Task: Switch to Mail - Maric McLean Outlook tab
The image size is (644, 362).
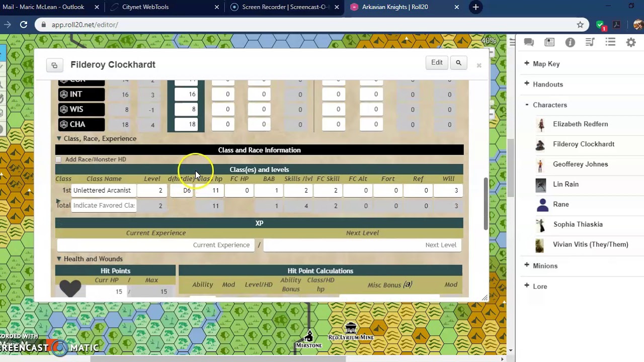Action: [43, 7]
